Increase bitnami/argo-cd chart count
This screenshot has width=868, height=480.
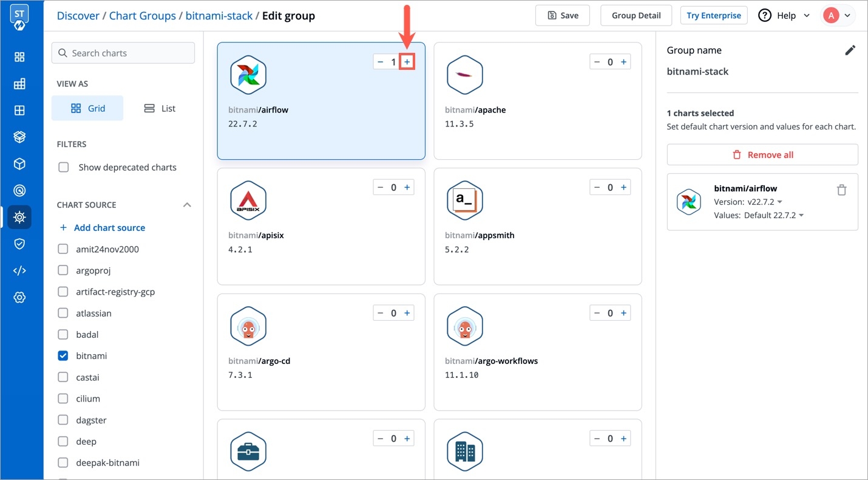tap(407, 314)
